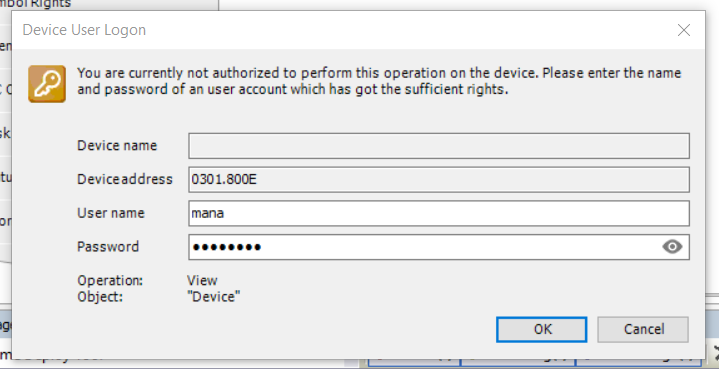Select the Device address field showing 0301.800E

439,179
